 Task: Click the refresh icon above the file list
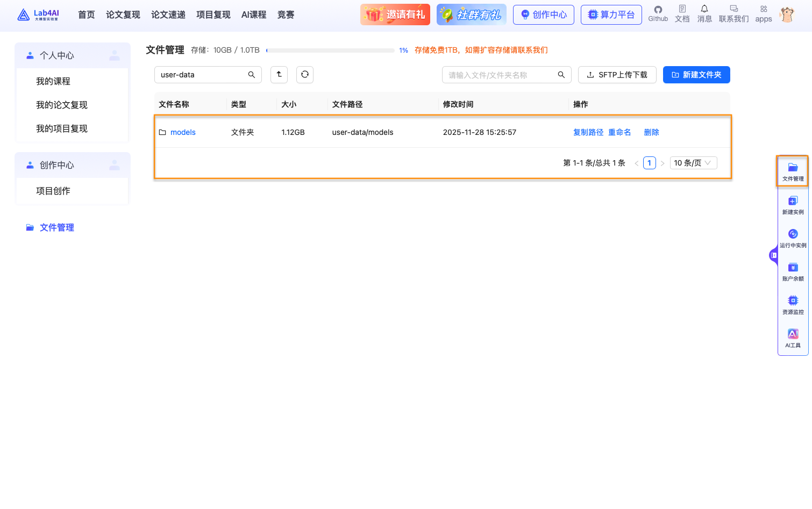click(305, 75)
